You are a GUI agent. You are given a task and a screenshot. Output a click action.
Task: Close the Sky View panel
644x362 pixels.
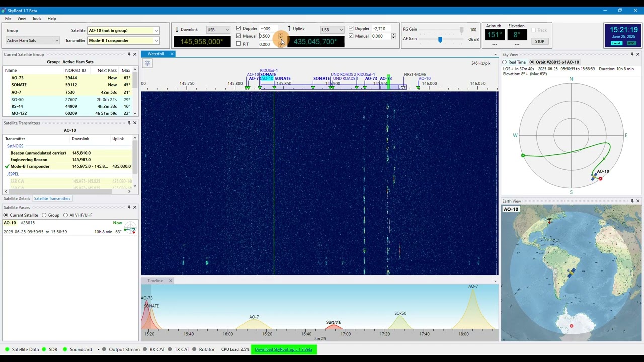pos(638,54)
